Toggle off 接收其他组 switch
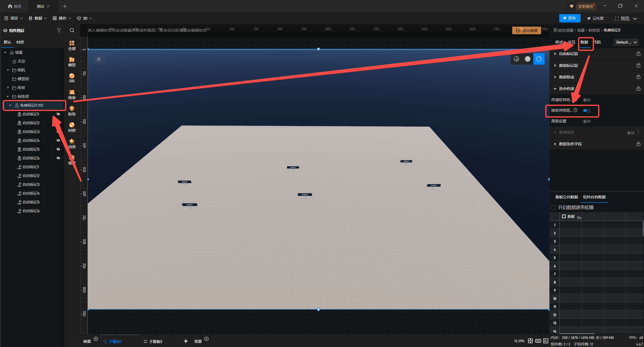The image size is (644, 347). coord(587,111)
